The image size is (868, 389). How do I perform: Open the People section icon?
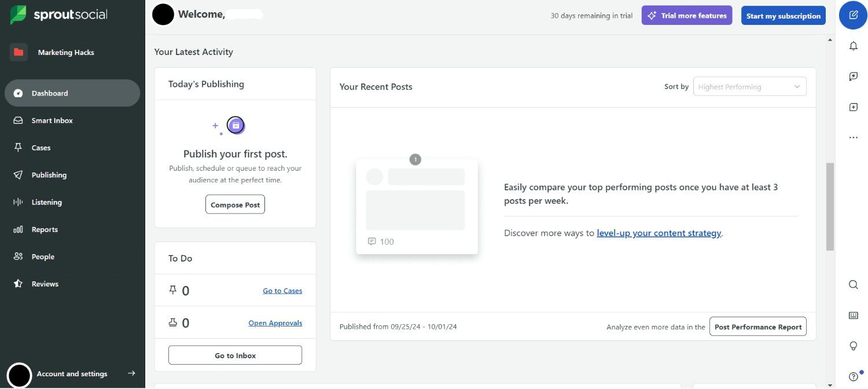[18, 256]
